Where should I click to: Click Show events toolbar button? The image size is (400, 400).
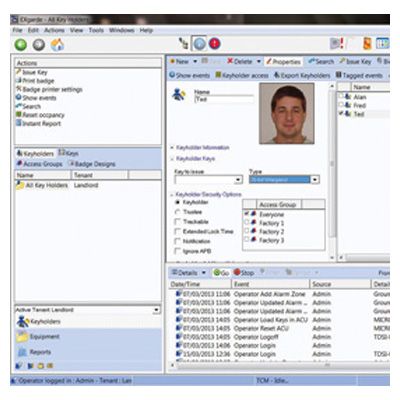click(189, 75)
